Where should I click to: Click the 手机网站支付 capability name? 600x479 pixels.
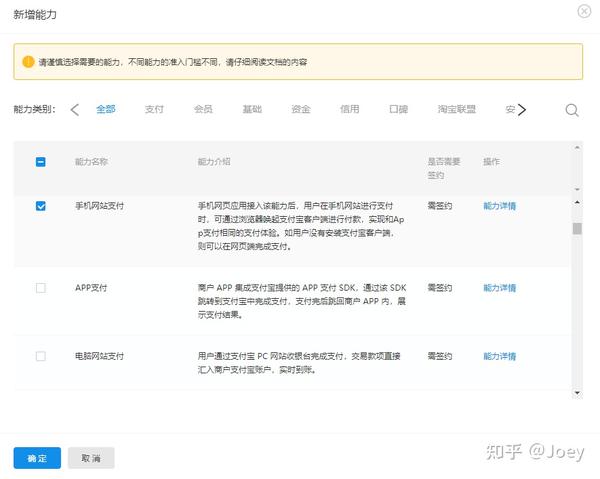[99, 206]
